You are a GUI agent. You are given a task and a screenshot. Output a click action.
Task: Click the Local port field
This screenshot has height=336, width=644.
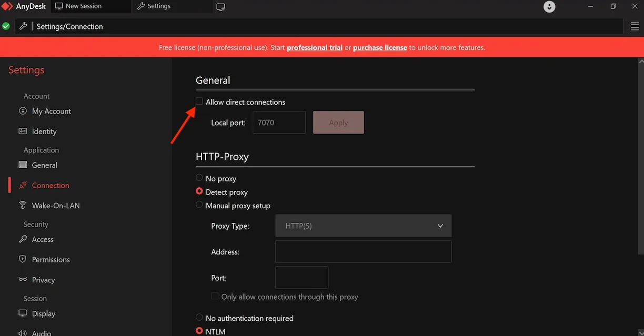pyautogui.click(x=279, y=122)
